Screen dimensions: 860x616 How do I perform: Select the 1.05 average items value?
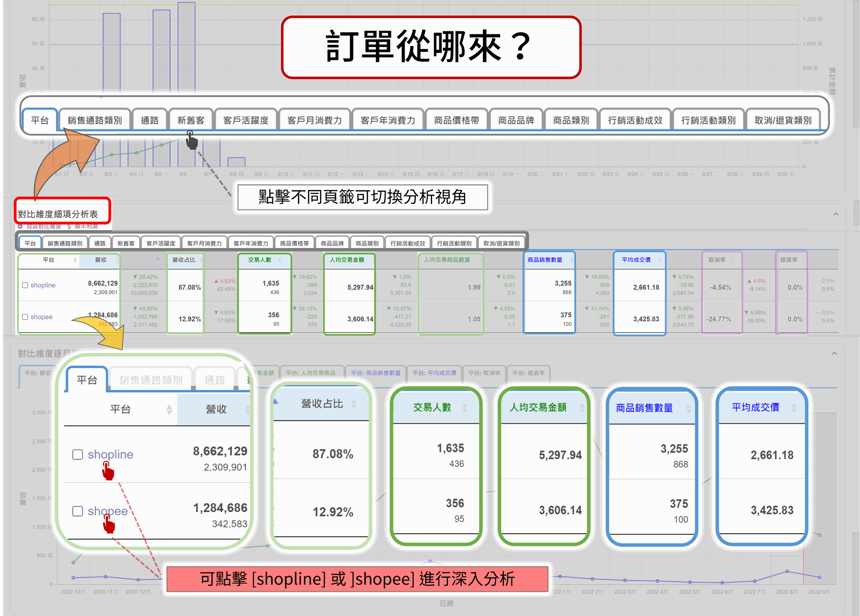click(x=474, y=319)
